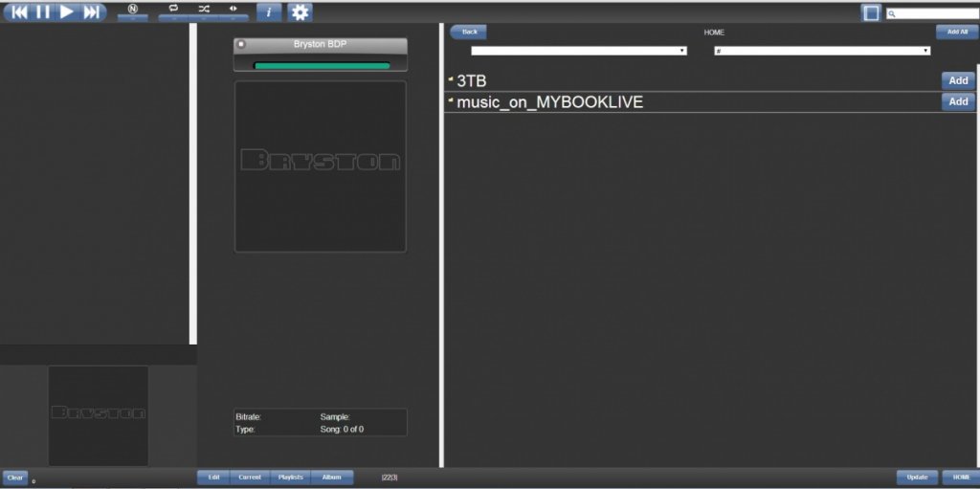Click the 'Sample:' label
The image size is (980, 489).
(335, 417)
